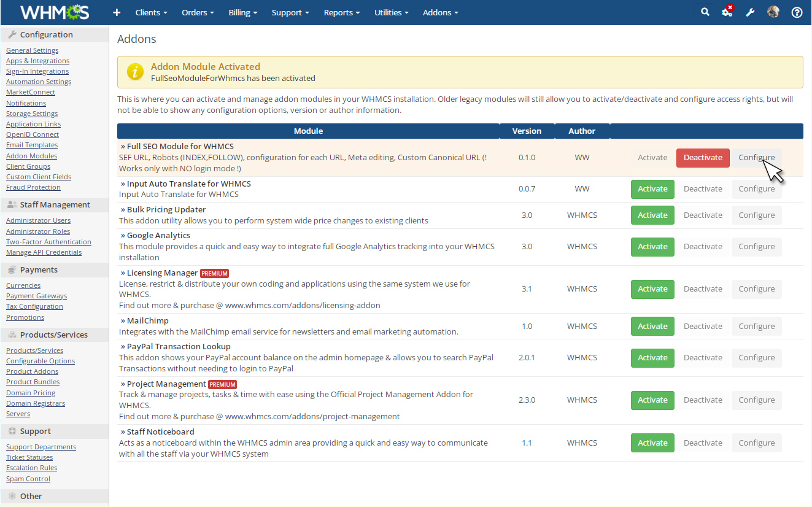
Task: Activate the Google Analytics addon
Action: click(652, 247)
